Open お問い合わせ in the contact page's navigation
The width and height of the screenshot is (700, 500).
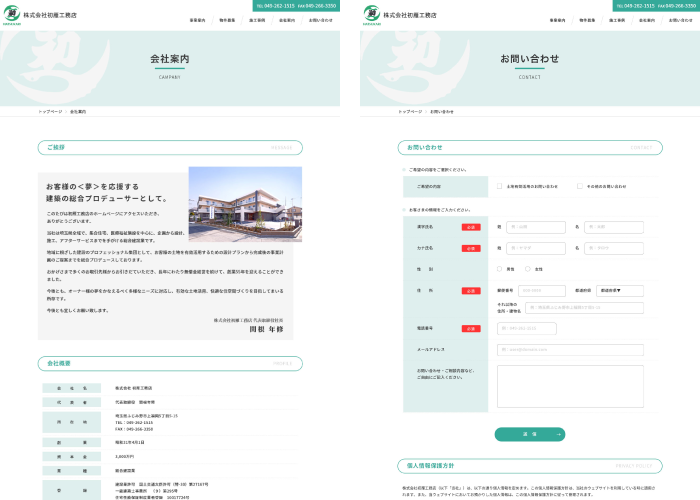point(680,20)
